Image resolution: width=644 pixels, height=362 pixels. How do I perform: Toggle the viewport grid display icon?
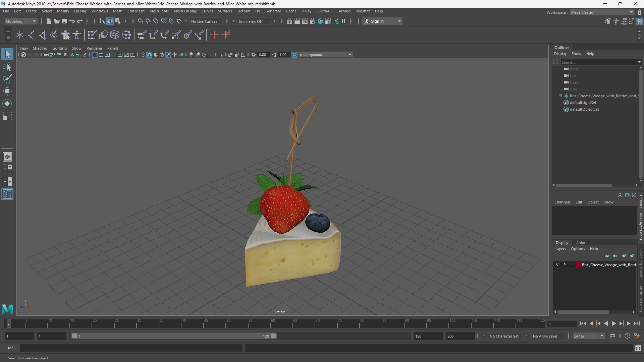coord(95,55)
